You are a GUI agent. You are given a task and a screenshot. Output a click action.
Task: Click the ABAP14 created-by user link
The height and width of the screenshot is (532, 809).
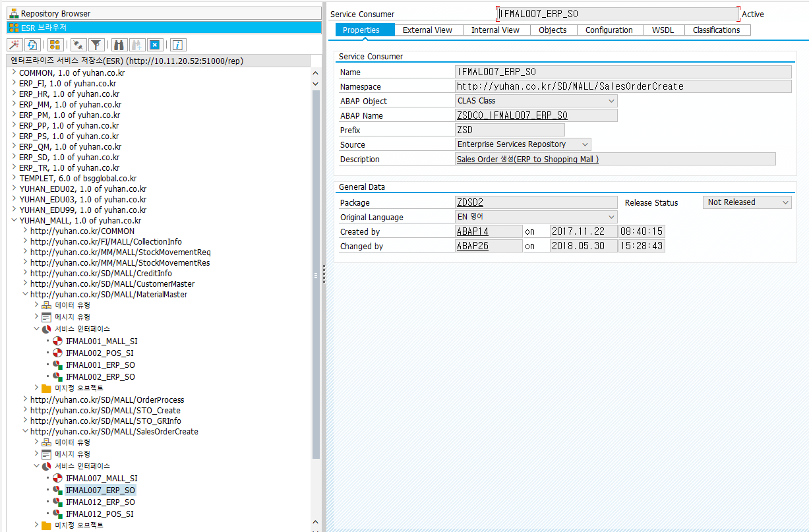(x=473, y=231)
